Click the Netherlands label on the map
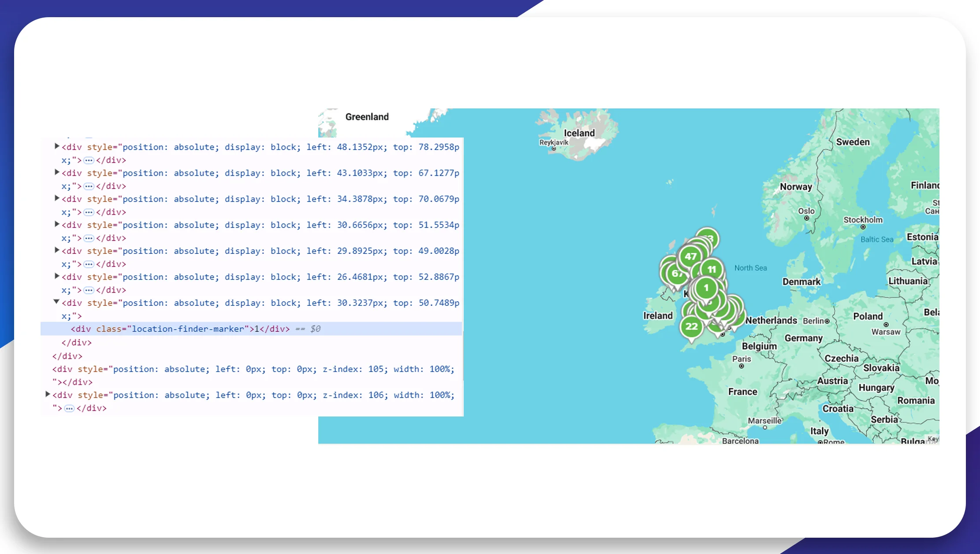The image size is (980, 554). (x=771, y=320)
